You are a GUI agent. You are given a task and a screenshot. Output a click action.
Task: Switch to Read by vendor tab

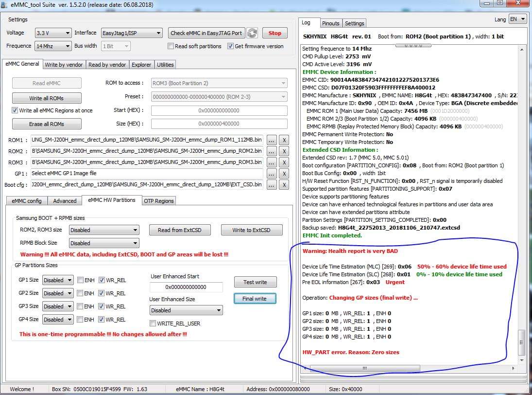[107, 65]
